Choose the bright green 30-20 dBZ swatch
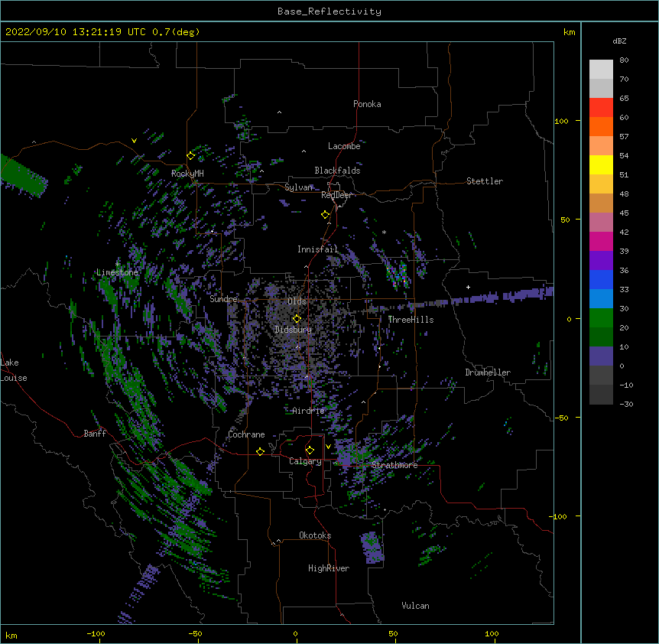Screen dimensions: 659x644 click(601, 318)
